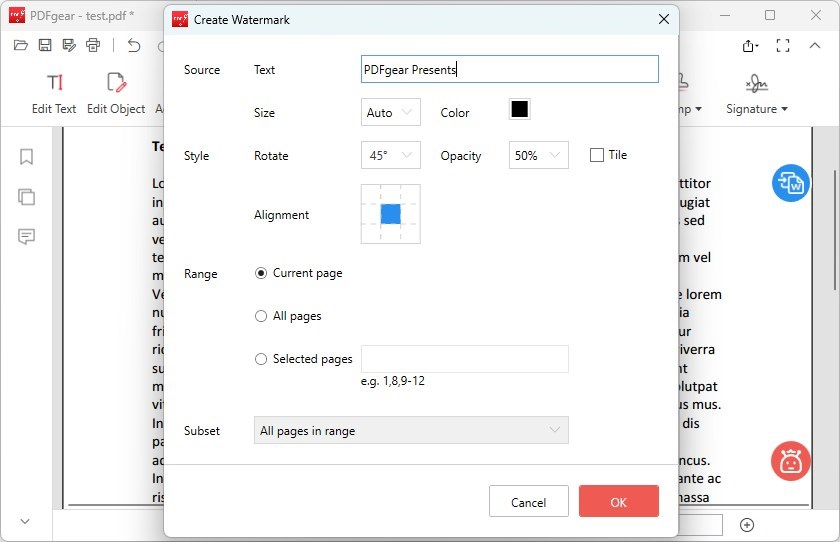
Task: Select the Edit Object tool
Action: tap(116, 83)
